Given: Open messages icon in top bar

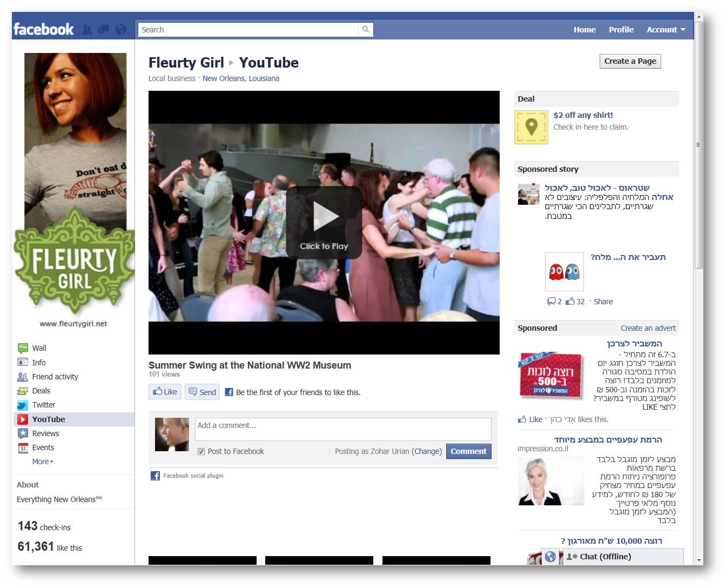Looking at the screenshot, I should click(x=103, y=30).
